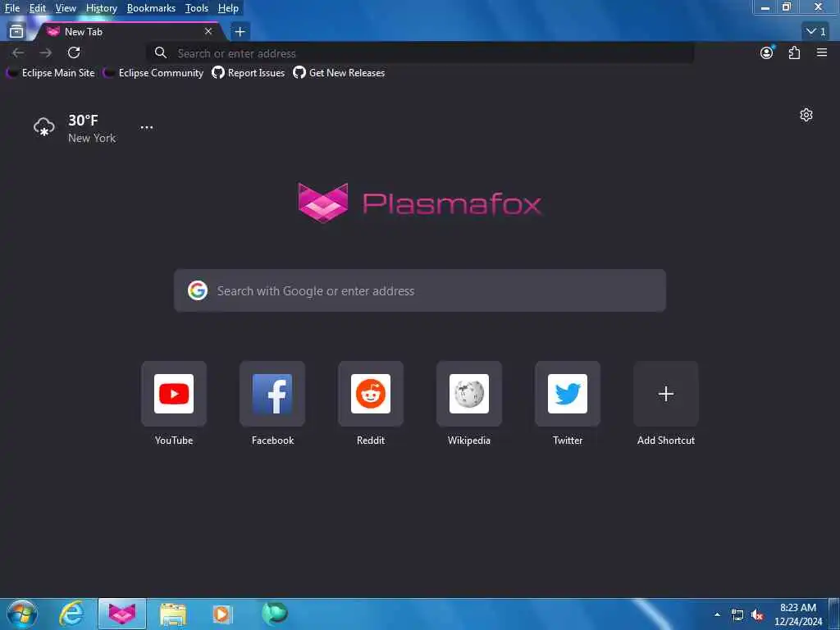840x630 pixels.
Task: Open the Bookmarks menu
Action: pos(151,8)
